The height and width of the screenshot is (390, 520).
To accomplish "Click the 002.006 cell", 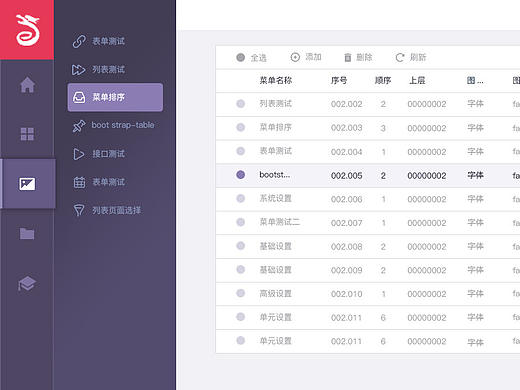I will click(347, 199).
